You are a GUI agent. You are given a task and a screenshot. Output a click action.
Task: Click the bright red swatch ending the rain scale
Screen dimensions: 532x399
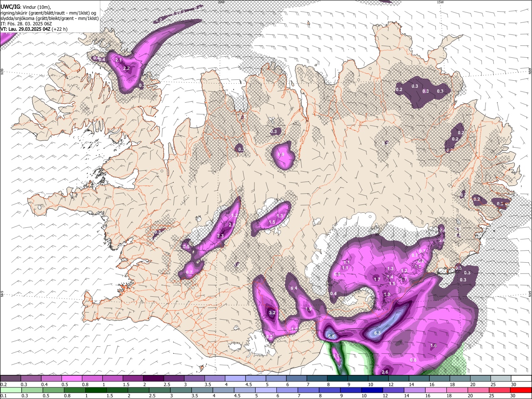(521, 390)
